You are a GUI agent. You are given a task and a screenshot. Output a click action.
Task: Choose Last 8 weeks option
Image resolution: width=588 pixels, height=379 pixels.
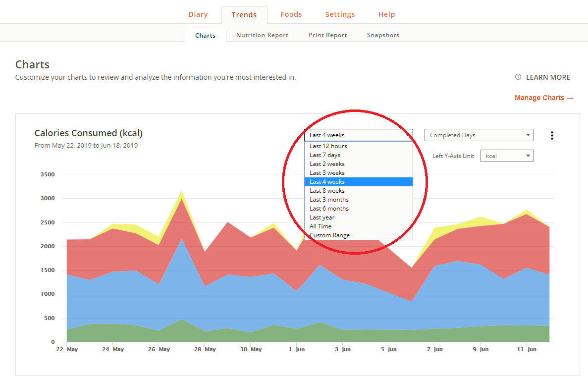(359, 190)
